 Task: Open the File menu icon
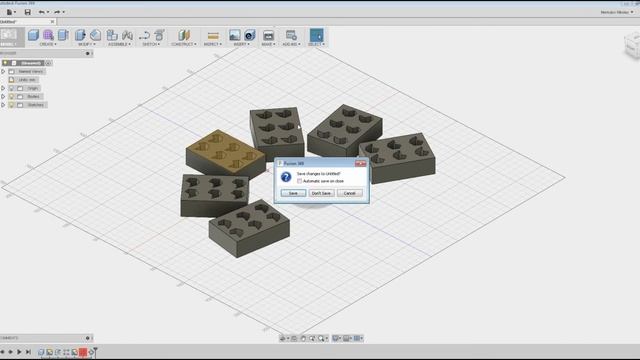9,12
